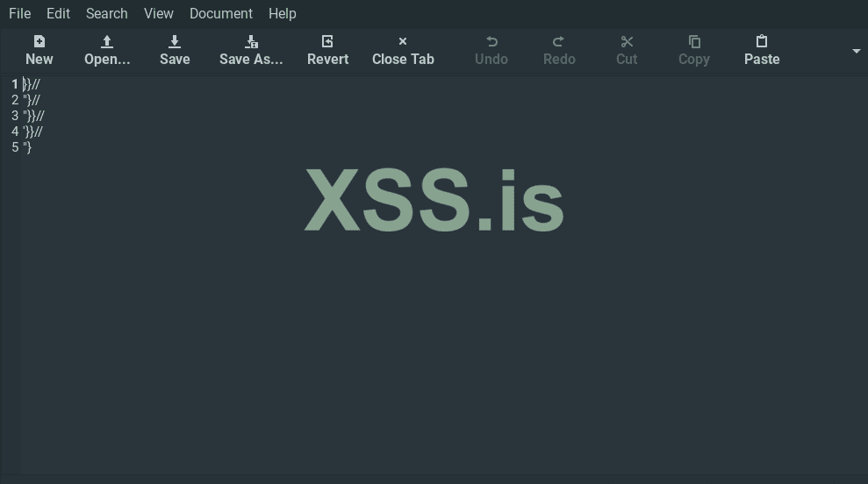Click line 3 text "}}//

[x=33, y=116]
